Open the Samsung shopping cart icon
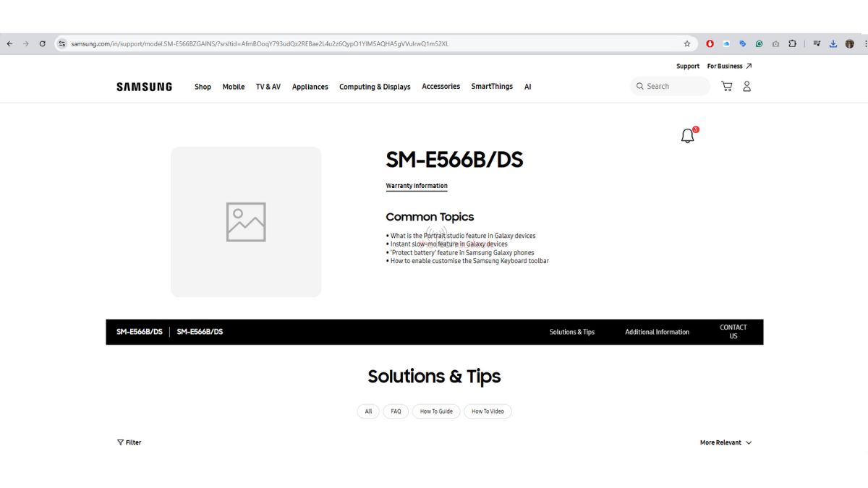The image size is (868, 488). (727, 86)
